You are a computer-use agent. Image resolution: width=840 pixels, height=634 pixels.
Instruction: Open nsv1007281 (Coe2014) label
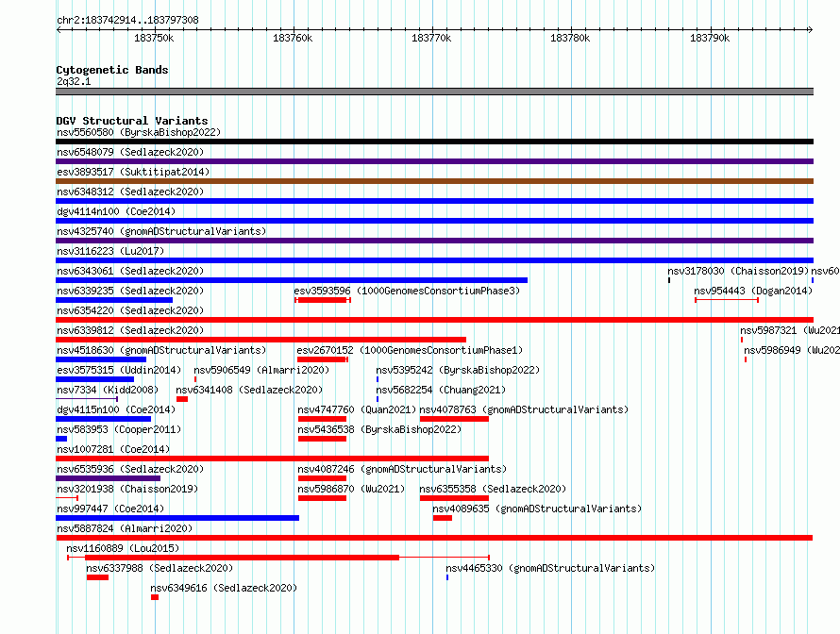113,449
